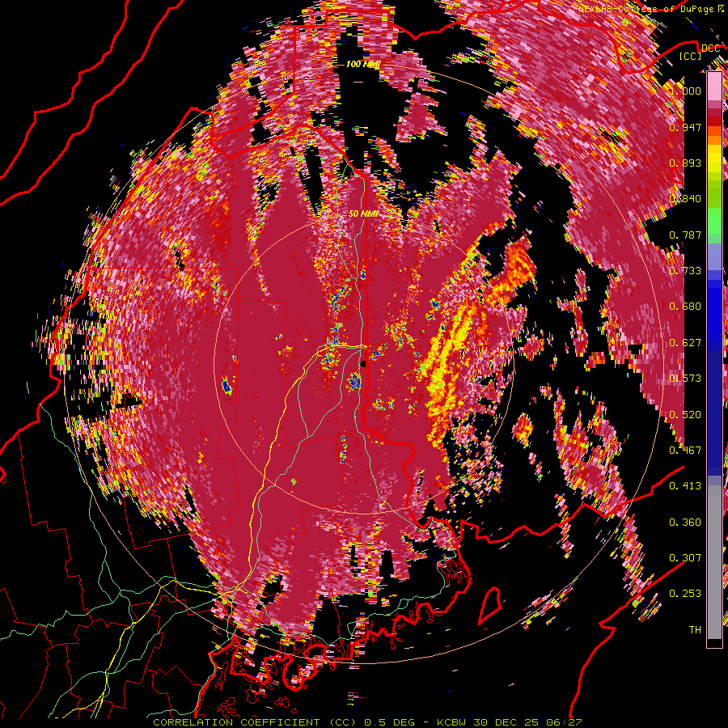
Task: Select the 0.467 scale value
Action: (685, 451)
